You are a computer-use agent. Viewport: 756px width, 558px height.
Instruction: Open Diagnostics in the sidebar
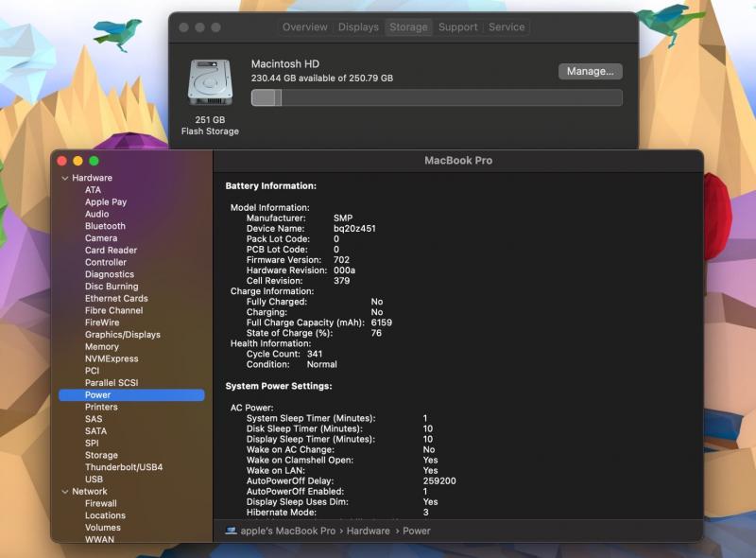(x=110, y=274)
